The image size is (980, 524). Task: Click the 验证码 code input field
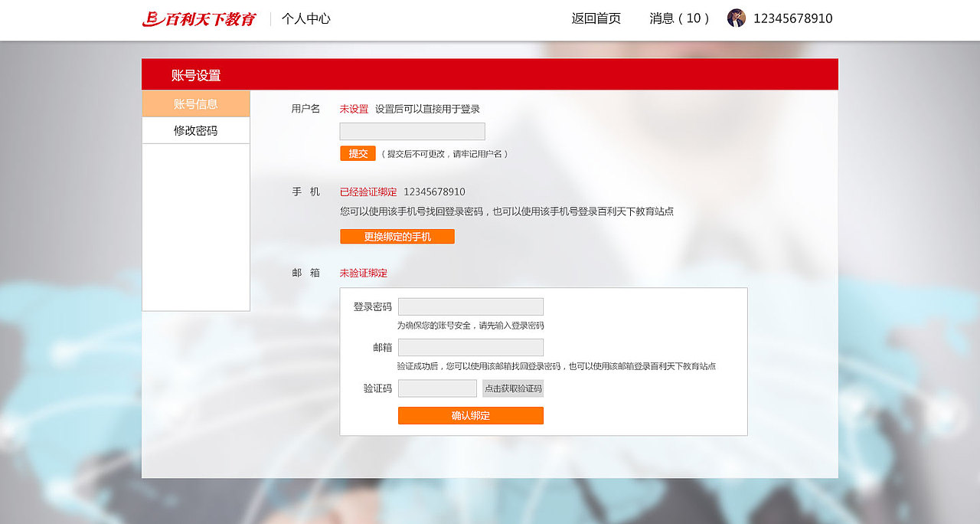coord(437,388)
